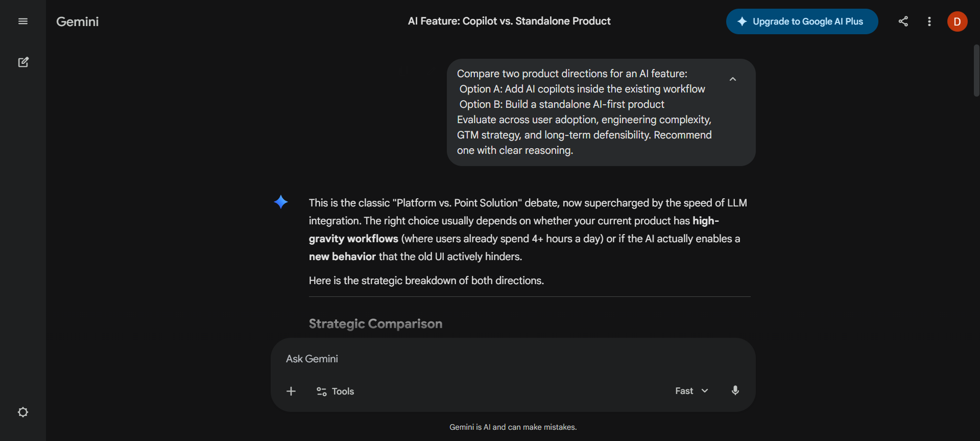The height and width of the screenshot is (441, 980).
Task: Collapse the user prompt with the chevron
Action: 732,79
